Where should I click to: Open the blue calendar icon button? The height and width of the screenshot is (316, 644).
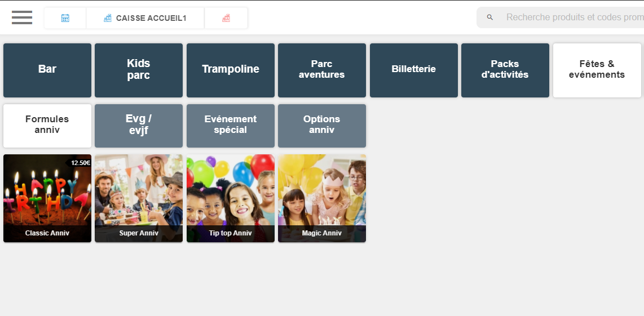(65, 18)
